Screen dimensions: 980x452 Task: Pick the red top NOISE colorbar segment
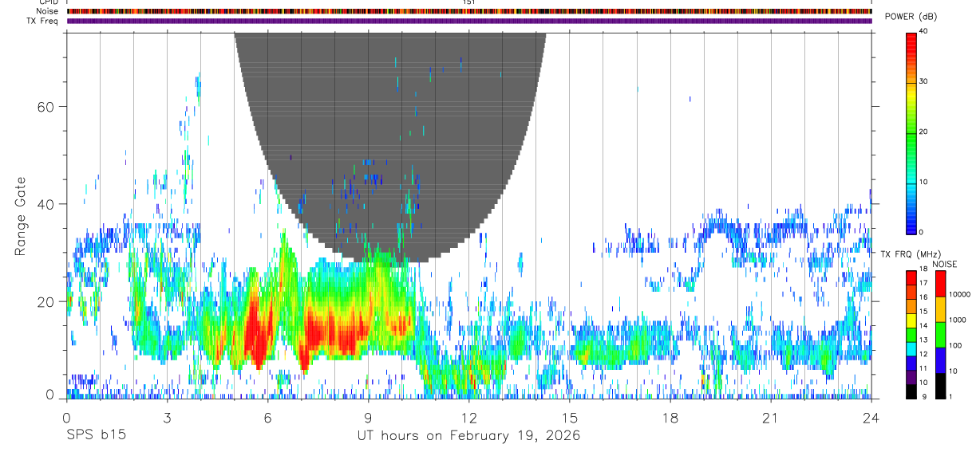(941, 283)
